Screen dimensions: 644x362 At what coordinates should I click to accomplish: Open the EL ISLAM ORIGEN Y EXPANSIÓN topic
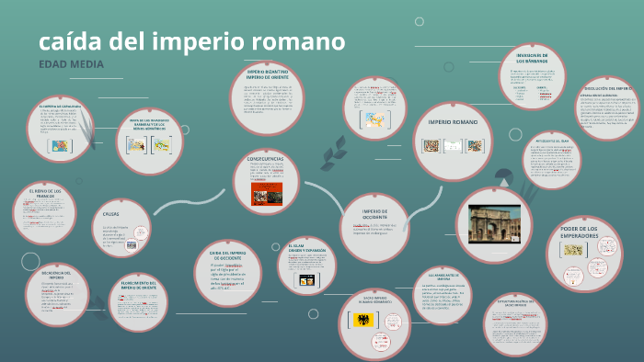click(x=306, y=266)
